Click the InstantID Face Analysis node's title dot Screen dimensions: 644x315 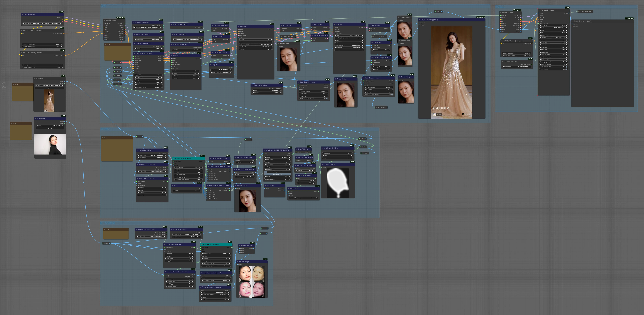point(134,43)
